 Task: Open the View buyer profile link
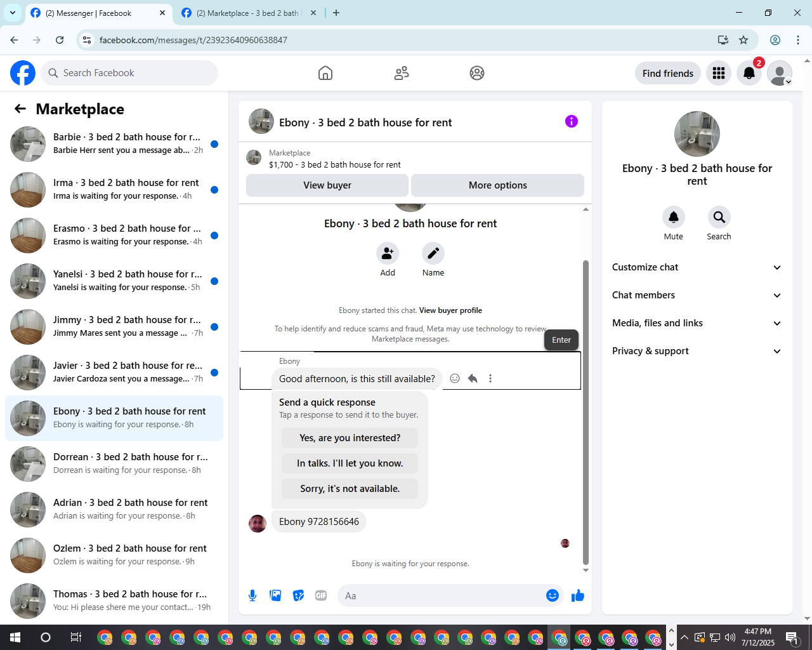(x=450, y=310)
